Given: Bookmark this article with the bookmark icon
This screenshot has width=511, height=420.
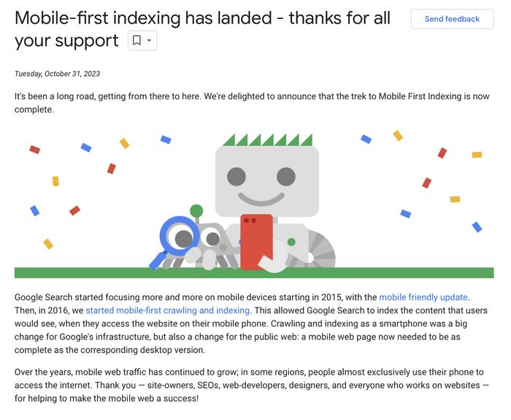Looking at the screenshot, I should (137, 40).
